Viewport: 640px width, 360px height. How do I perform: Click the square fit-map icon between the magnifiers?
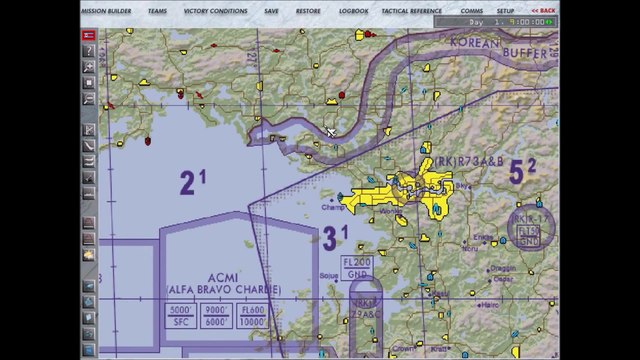pos(89,83)
